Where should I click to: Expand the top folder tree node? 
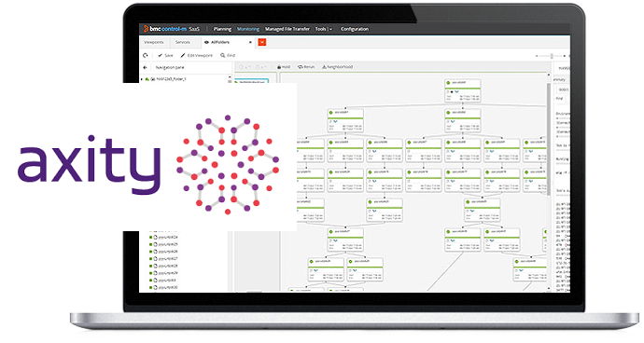coord(142,79)
